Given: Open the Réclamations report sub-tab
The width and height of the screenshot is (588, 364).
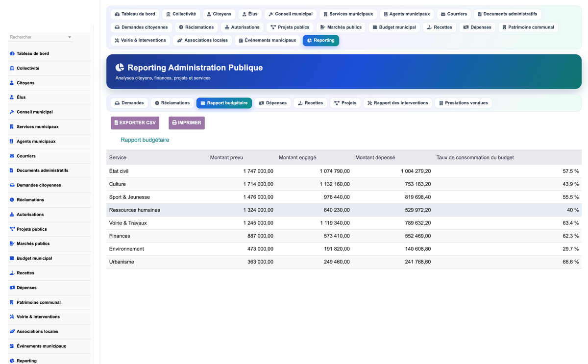Looking at the screenshot, I should point(172,103).
